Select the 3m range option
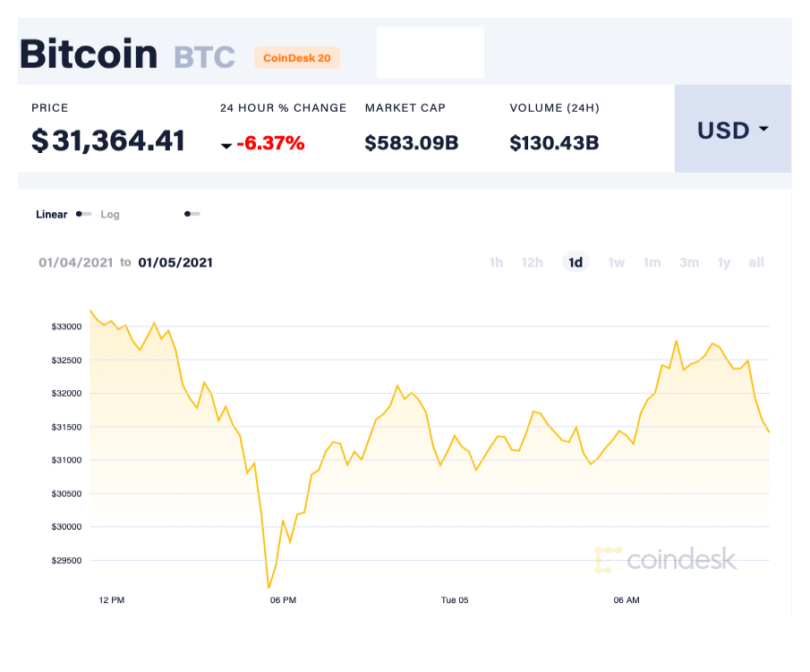Image resolution: width=810 pixels, height=672 pixels. 688,262
